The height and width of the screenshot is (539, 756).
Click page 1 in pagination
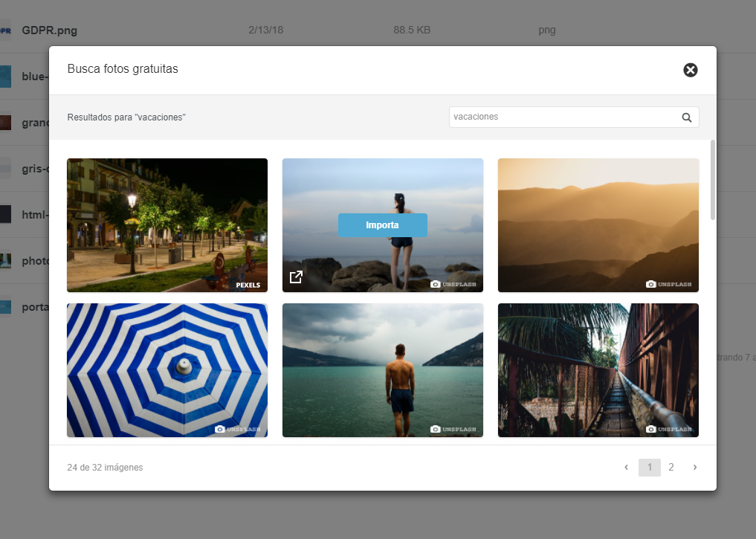click(x=649, y=468)
